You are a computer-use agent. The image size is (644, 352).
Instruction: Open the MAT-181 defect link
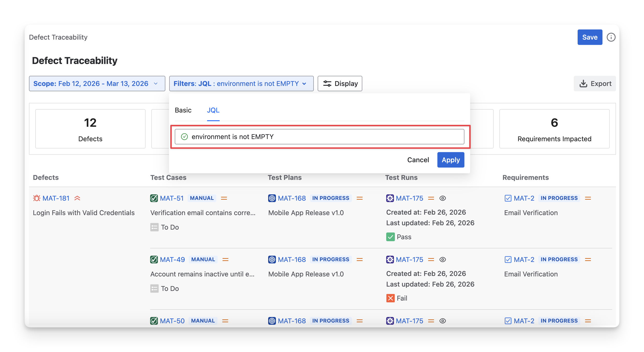click(x=56, y=198)
